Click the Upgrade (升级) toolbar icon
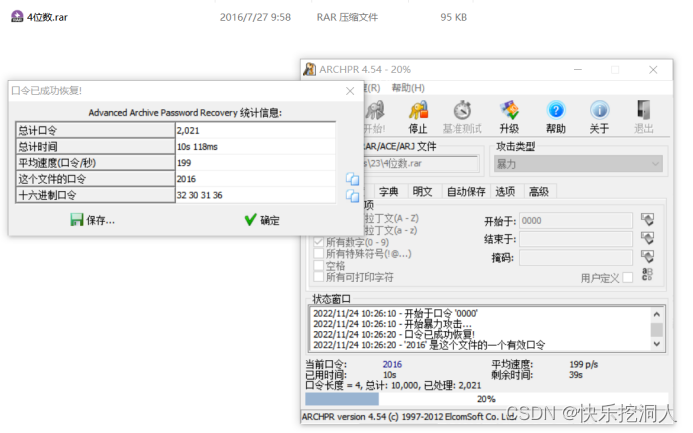Image resolution: width=693 pixels, height=433 pixels. [509, 110]
